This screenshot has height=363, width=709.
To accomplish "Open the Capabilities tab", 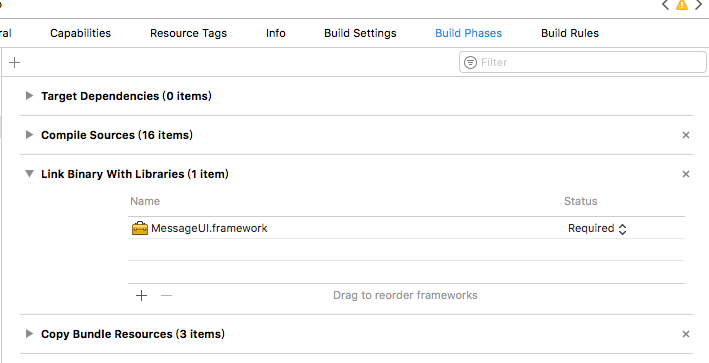I will click(80, 33).
